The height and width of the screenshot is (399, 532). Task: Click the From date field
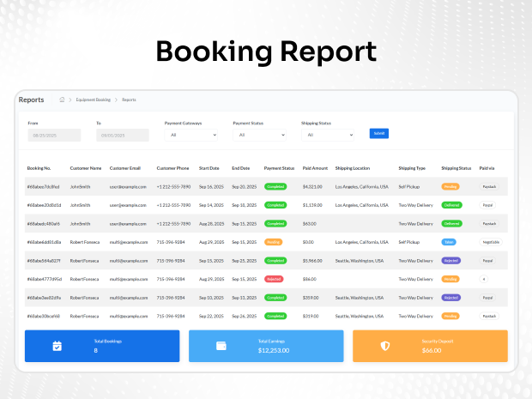[54, 135]
